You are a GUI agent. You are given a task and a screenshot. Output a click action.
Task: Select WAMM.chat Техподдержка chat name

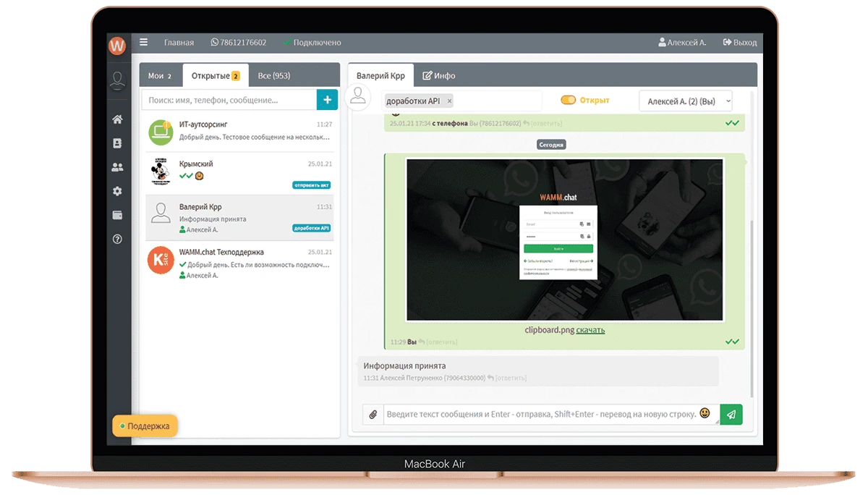click(x=221, y=252)
